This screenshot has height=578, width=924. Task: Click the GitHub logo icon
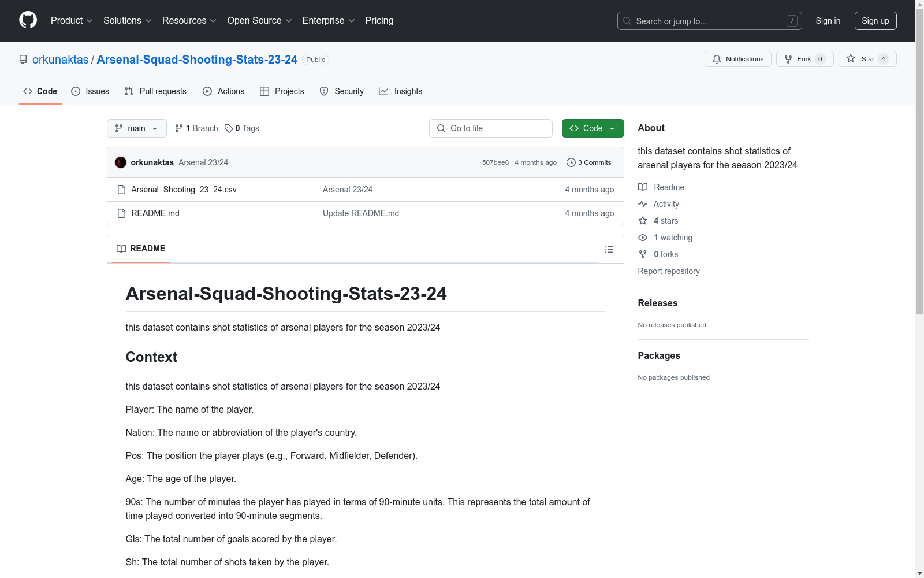[28, 20]
